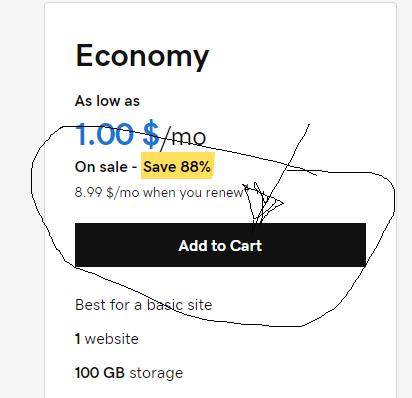Click "Best for a basic site" description
The height and width of the screenshot is (398, 412).
click(x=144, y=305)
